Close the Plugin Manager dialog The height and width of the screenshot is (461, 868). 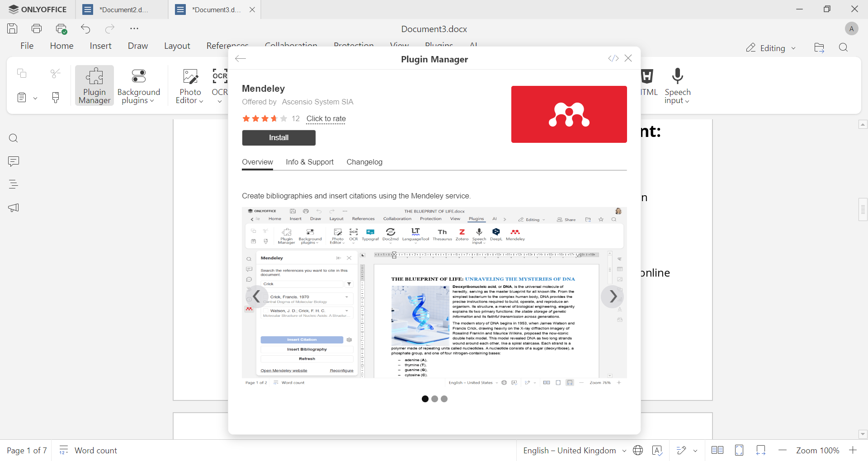pyautogui.click(x=628, y=58)
